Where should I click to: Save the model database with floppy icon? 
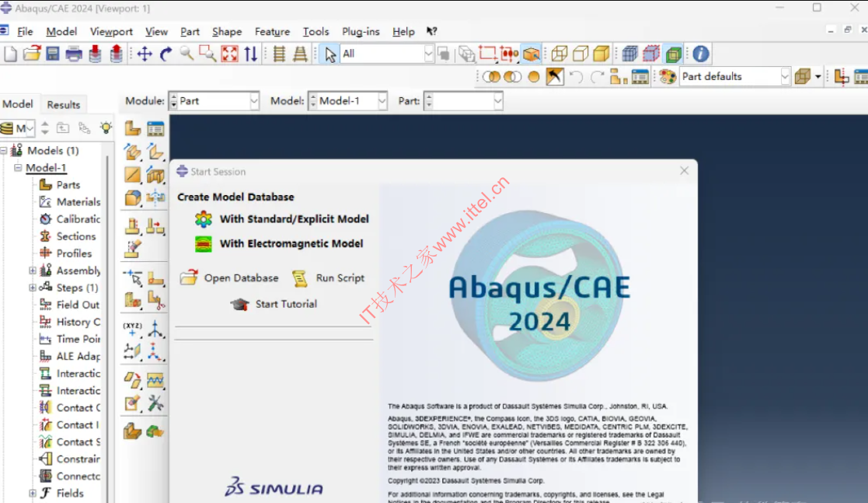53,54
